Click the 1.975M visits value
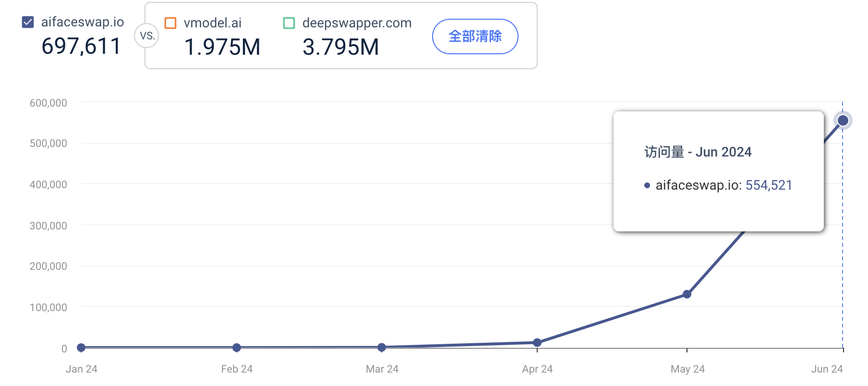The height and width of the screenshot is (386, 868). click(222, 47)
